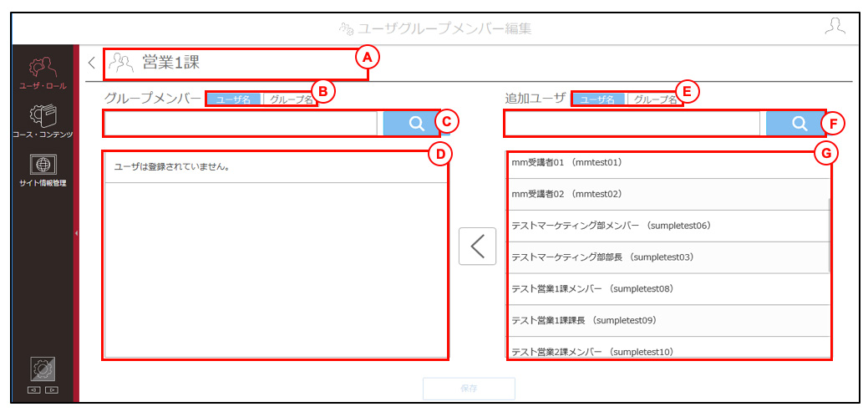Click the move-left arrow button between lists
The width and height of the screenshot is (868, 412).
477,247
